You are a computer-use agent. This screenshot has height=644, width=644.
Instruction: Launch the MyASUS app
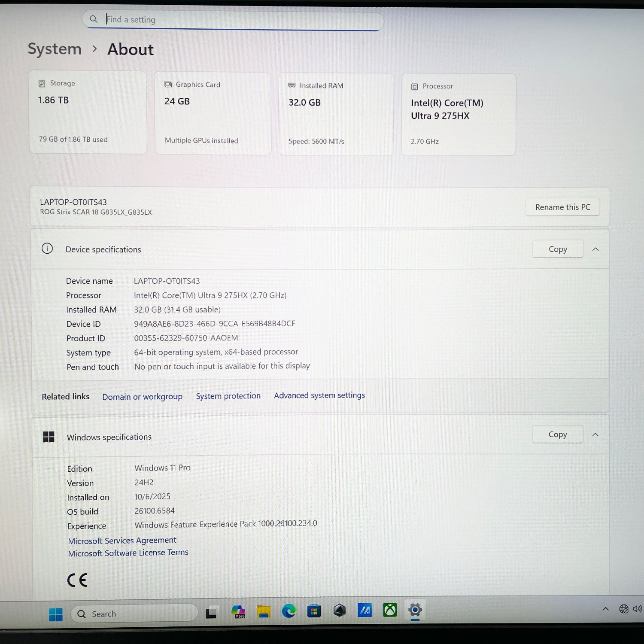[x=365, y=610]
